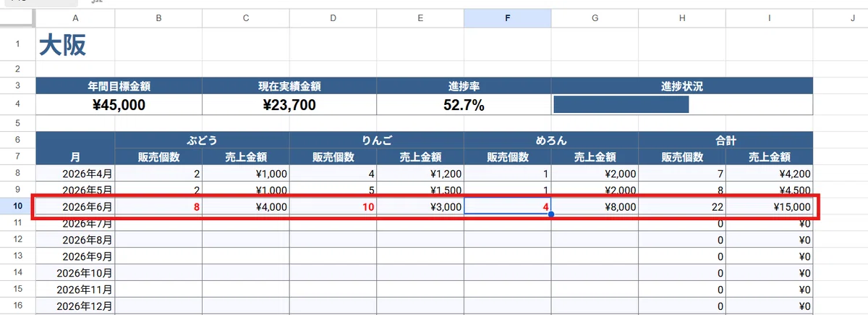Select the 2026年9月 month cell
The image size is (868, 315).
(x=75, y=256)
